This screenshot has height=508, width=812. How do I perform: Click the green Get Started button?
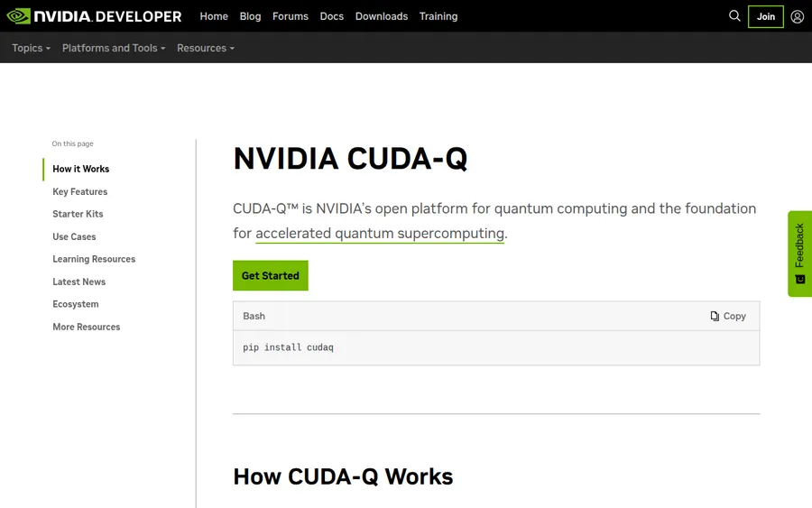tap(271, 275)
